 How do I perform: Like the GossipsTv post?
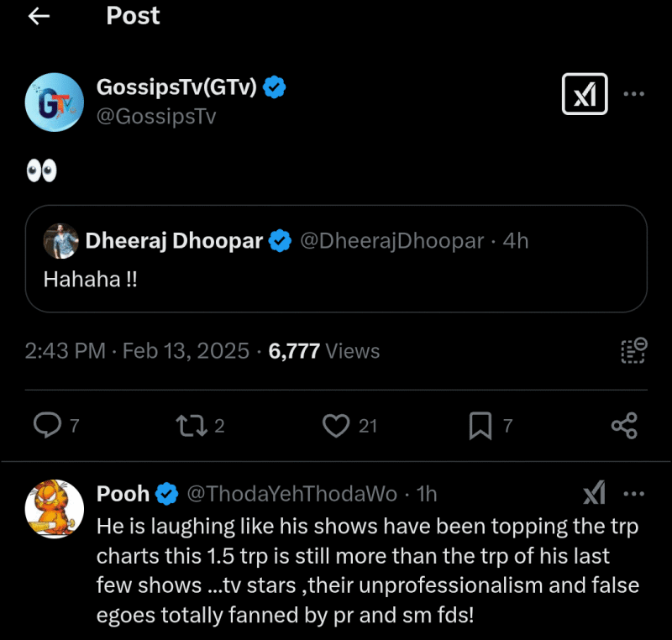click(335, 426)
